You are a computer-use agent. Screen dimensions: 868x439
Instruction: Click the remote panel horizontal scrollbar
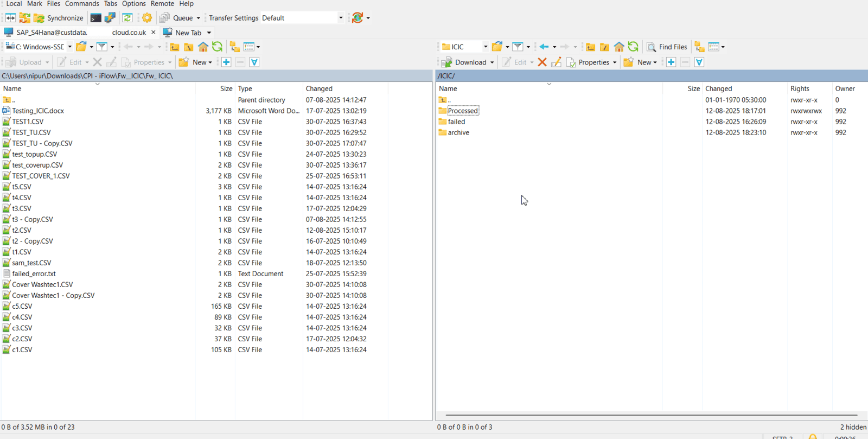(x=651, y=415)
